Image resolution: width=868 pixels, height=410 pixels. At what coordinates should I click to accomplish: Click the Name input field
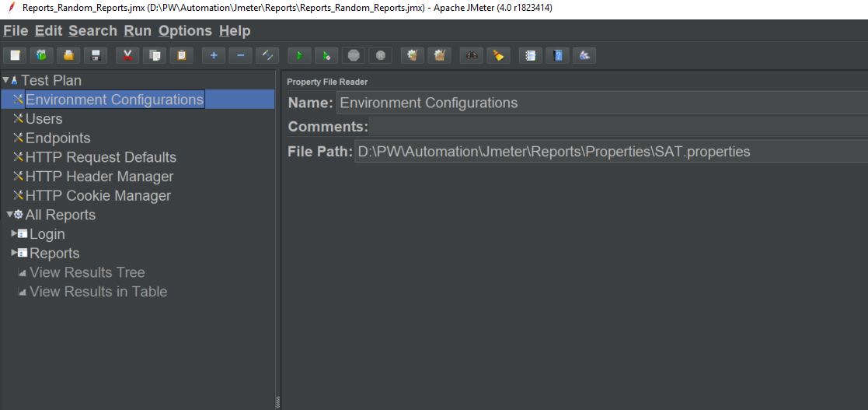[x=602, y=103]
